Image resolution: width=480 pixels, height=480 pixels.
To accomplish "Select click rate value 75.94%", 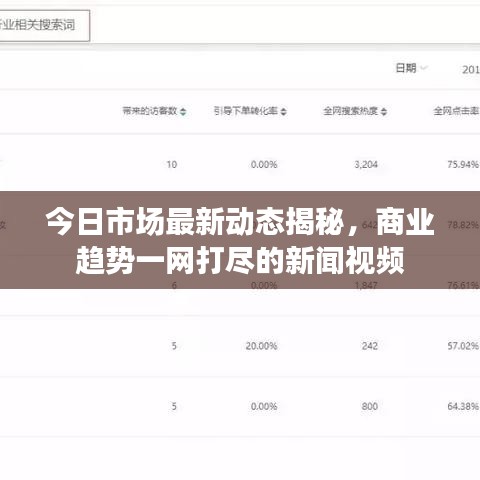I will pyautogui.click(x=463, y=164).
